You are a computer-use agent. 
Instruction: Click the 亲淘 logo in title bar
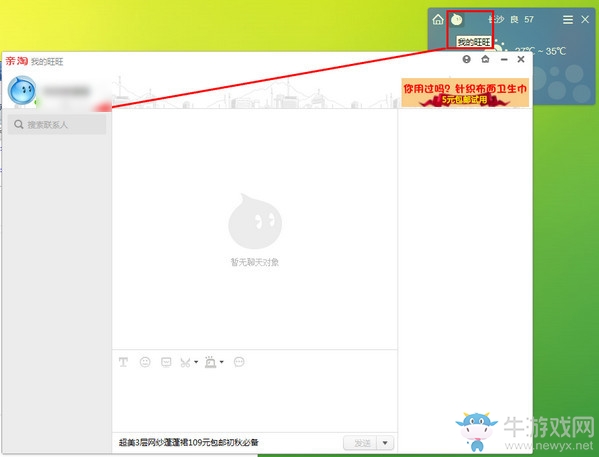pyautogui.click(x=16, y=61)
